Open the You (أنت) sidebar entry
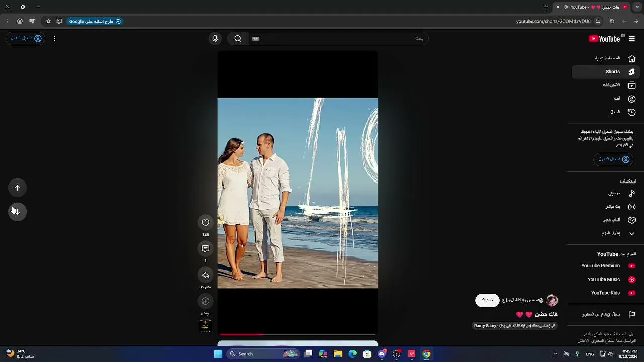This screenshot has height=362, width=644. click(x=606, y=99)
